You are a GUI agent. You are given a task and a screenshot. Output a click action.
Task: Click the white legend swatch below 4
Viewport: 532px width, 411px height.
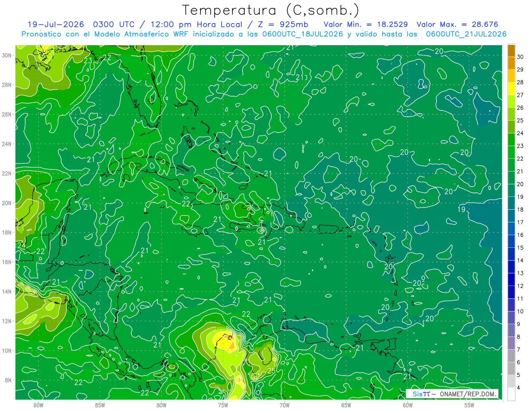tap(511, 395)
